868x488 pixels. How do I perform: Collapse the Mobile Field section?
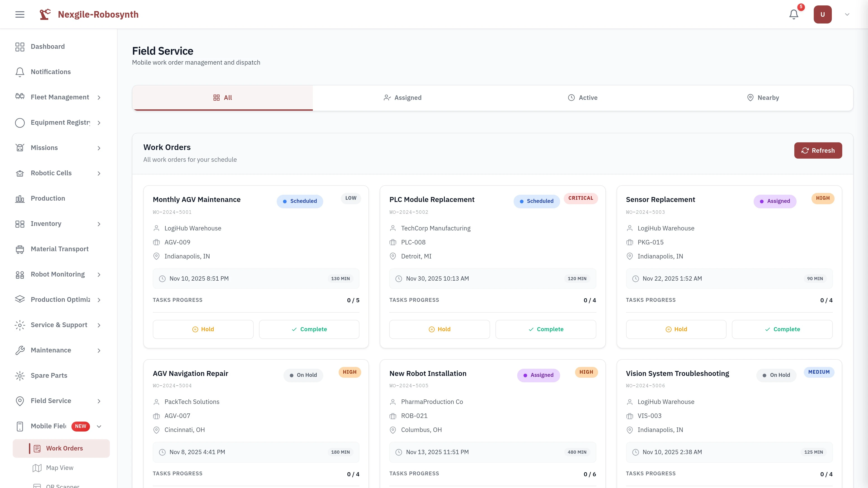(x=99, y=426)
